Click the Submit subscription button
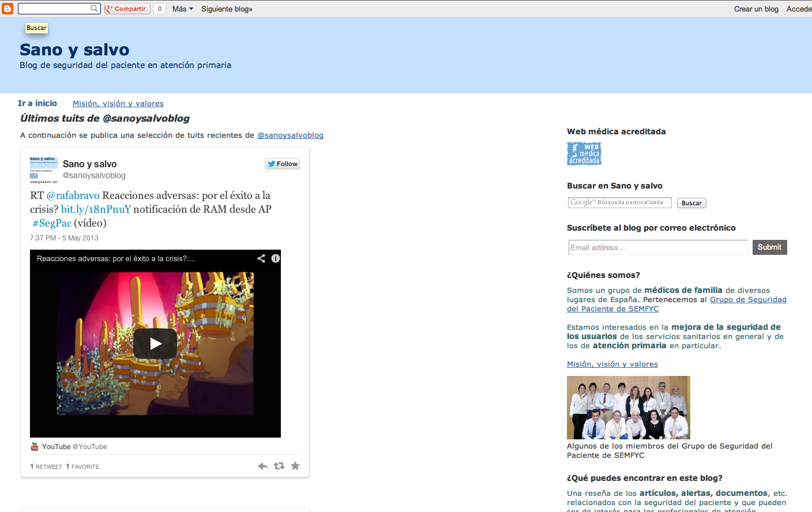 tap(769, 247)
